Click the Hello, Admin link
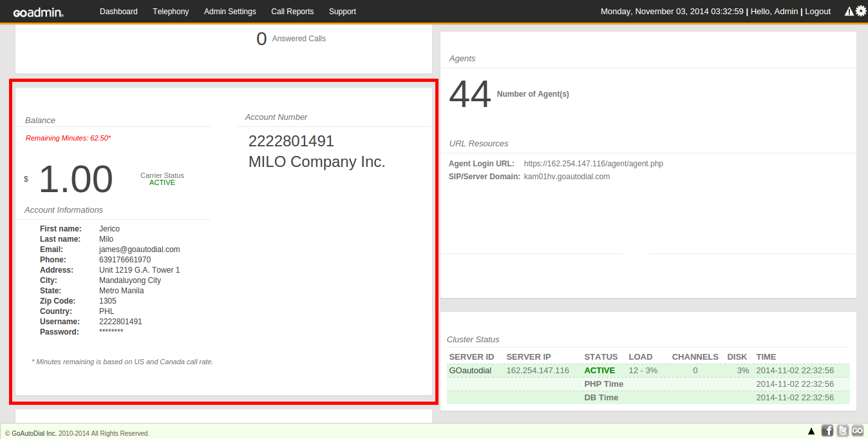The height and width of the screenshot is (439, 868). pyautogui.click(x=774, y=12)
